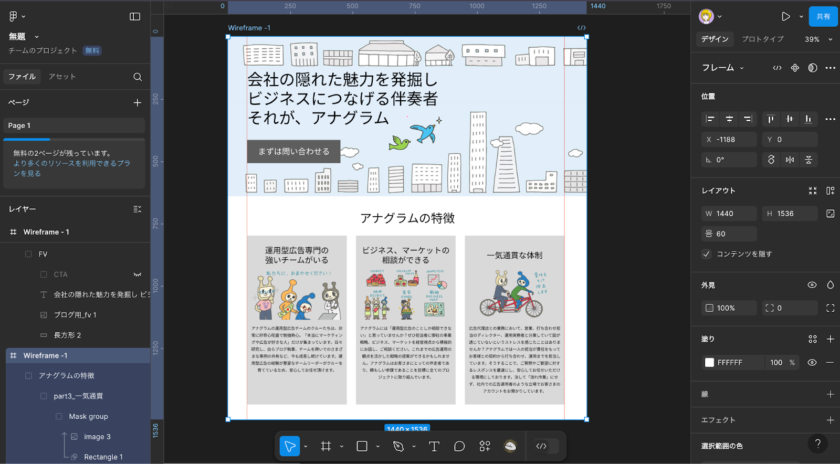This screenshot has height=464, width=840.
Task: Click the 共有 share button
Action: pyautogui.click(x=821, y=16)
